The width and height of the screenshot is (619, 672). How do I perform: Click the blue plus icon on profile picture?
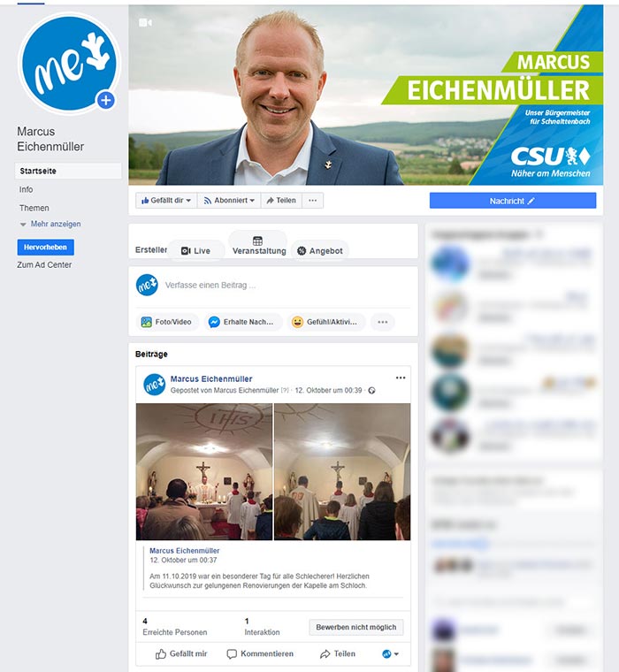(x=106, y=101)
